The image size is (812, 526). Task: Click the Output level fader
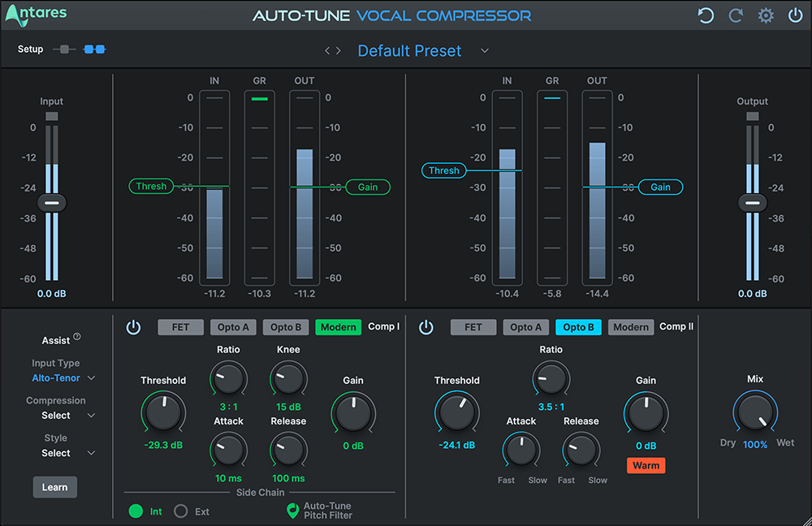(753, 202)
